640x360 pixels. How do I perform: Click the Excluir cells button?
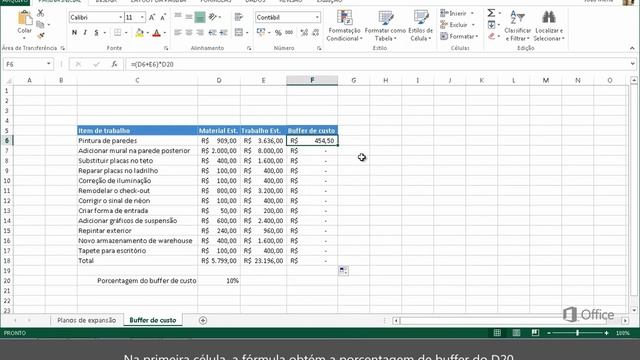coord(457,25)
